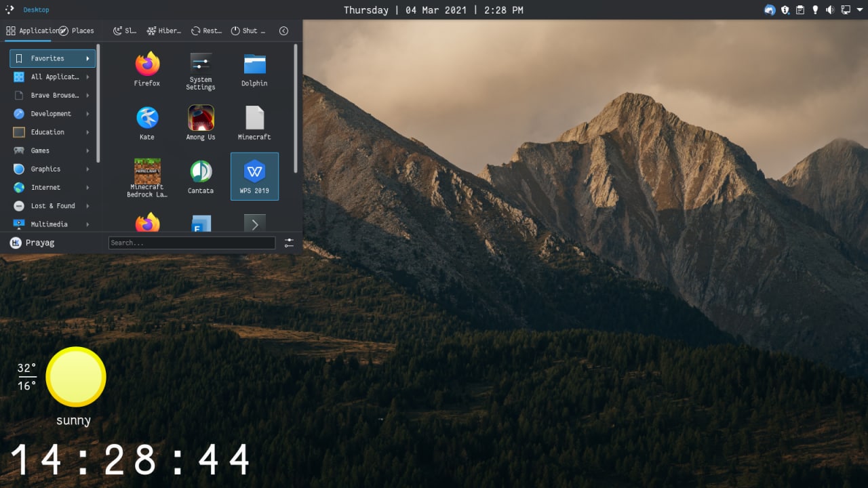Click the display and network tray icon
This screenshot has width=868, height=488.
(x=846, y=9)
